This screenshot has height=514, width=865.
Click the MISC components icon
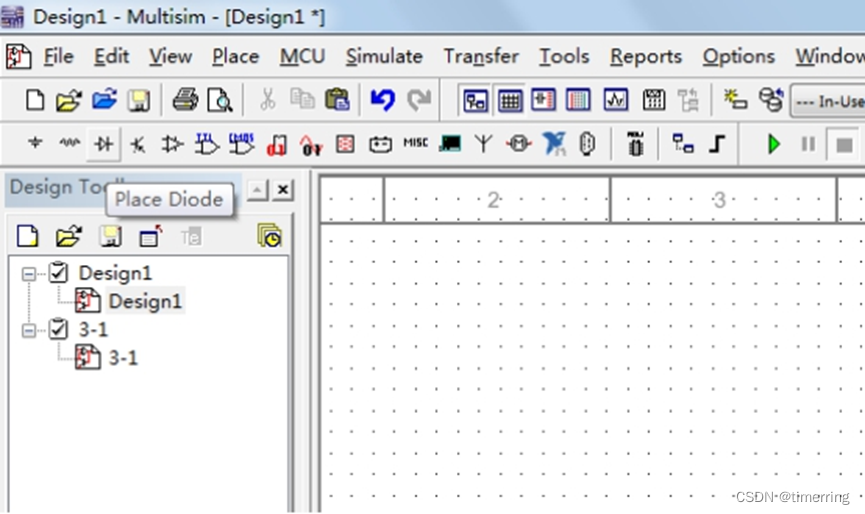tap(415, 143)
